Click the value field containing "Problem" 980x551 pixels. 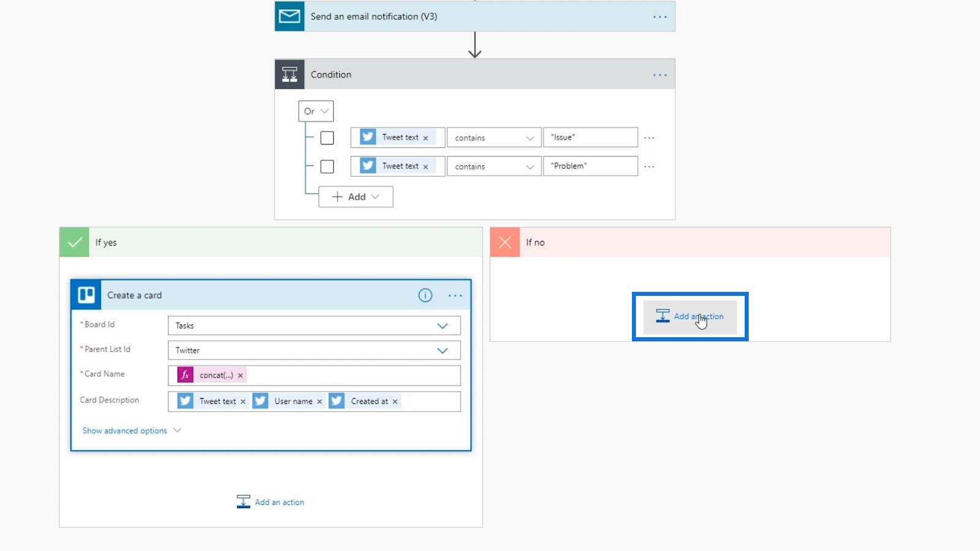pyautogui.click(x=590, y=166)
